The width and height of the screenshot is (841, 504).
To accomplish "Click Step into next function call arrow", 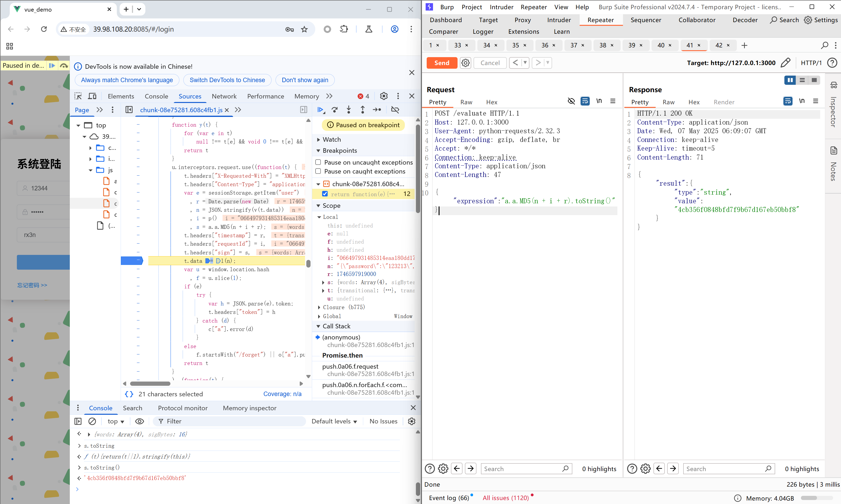I will 348,110.
